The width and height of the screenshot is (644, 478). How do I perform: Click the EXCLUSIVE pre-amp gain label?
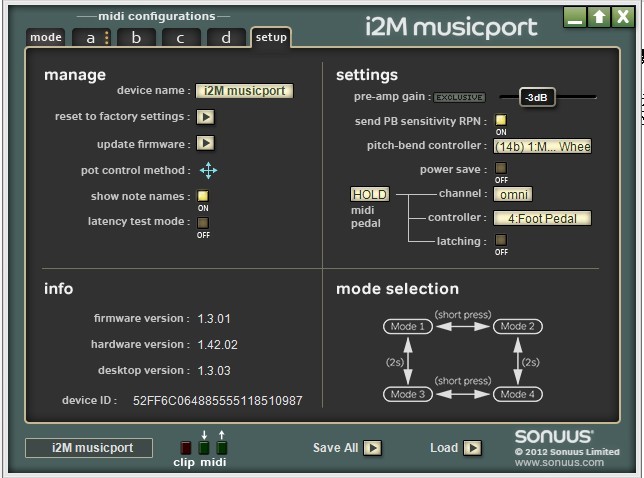pyautogui.click(x=460, y=97)
